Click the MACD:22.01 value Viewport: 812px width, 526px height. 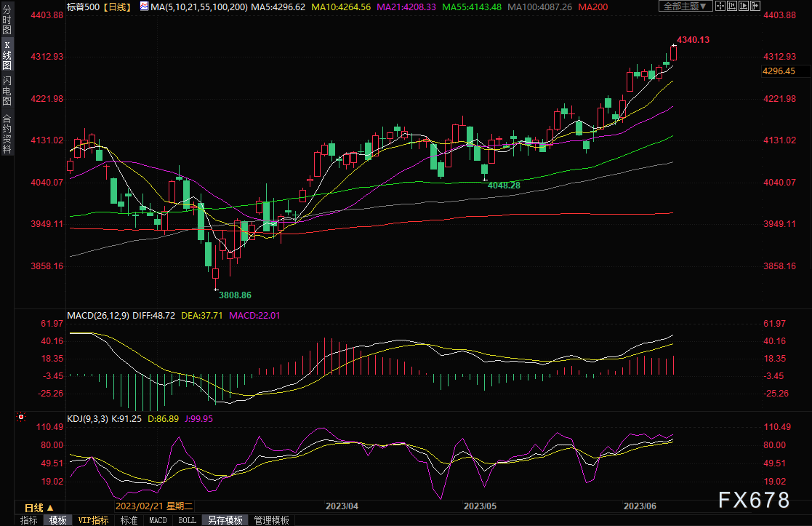[x=254, y=316]
